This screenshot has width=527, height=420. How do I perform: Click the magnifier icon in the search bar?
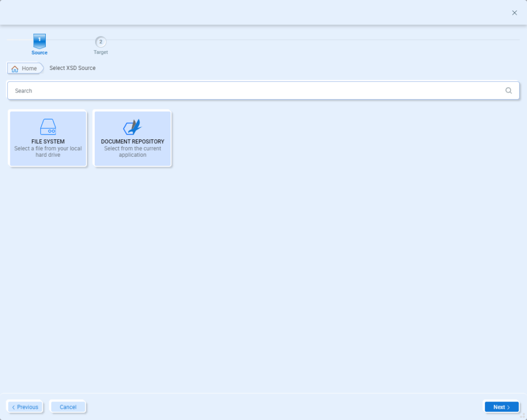(x=508, y=90)
